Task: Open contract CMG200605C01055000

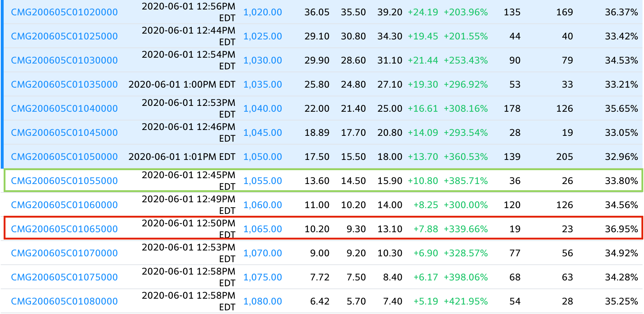Action: 64,181
